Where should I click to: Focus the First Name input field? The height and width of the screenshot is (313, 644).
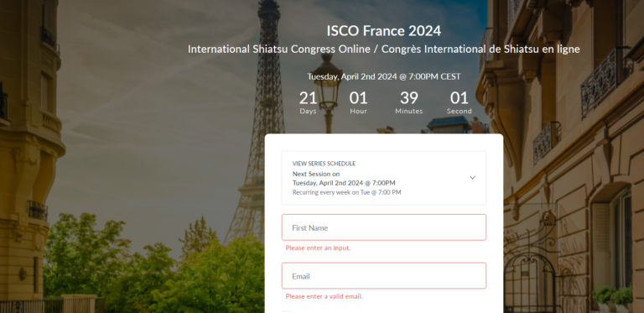(x=383, y=227)
